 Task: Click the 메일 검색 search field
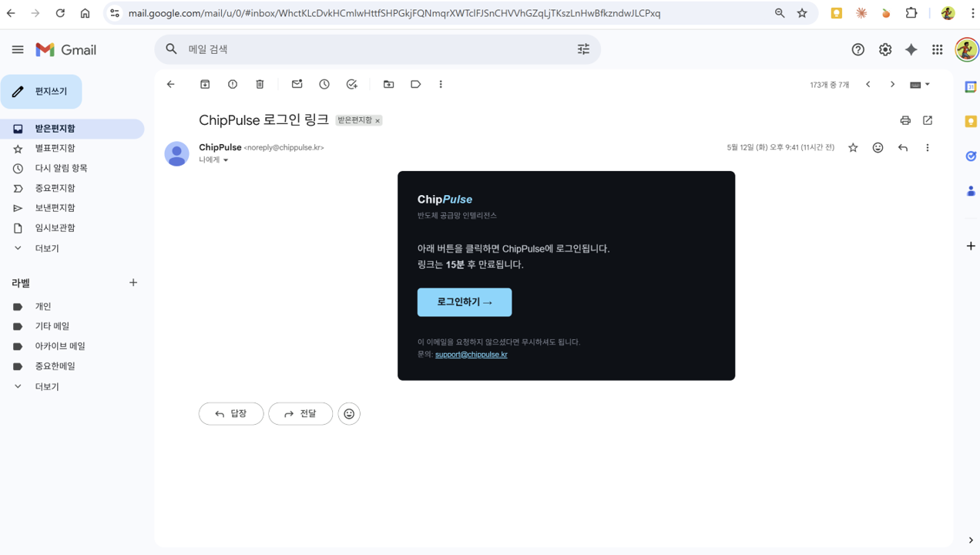point(378,49)
